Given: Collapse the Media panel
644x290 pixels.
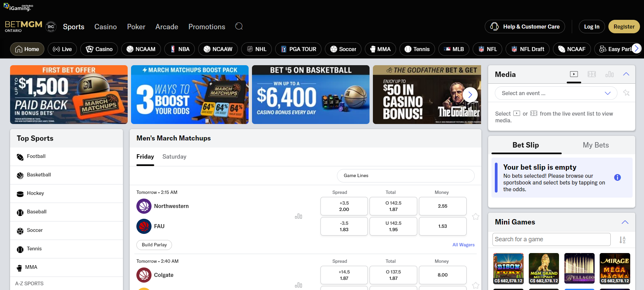Looking at the screenshot, I should (x=626, y=74).
